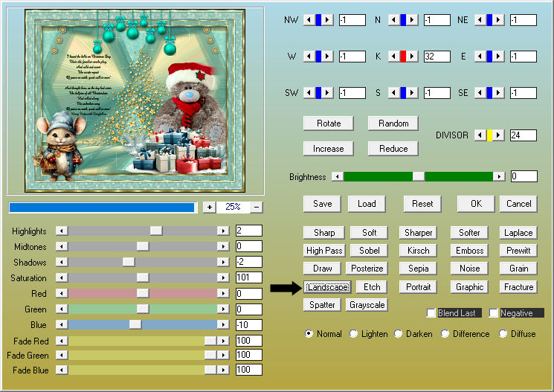The height and width of the screenshot is (392, 554).
Task: Click Fade Blue slider right arrow
Action: tap(223, 370)
